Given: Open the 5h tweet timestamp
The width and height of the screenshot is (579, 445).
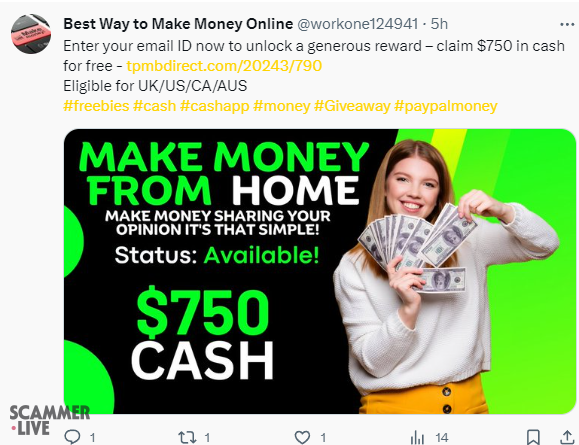Looking at the screenshot, I should click(x=439, y=24).
